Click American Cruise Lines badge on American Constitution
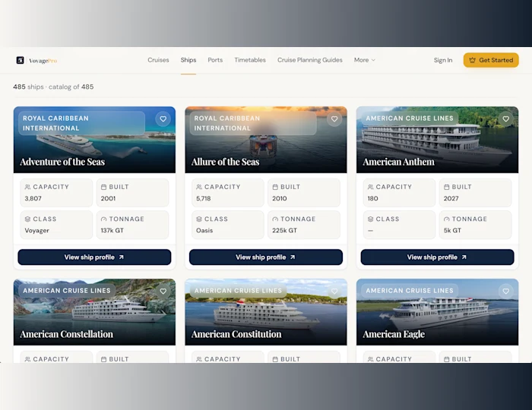This screenshot has height=410, width=532. [x=238, y=290]
